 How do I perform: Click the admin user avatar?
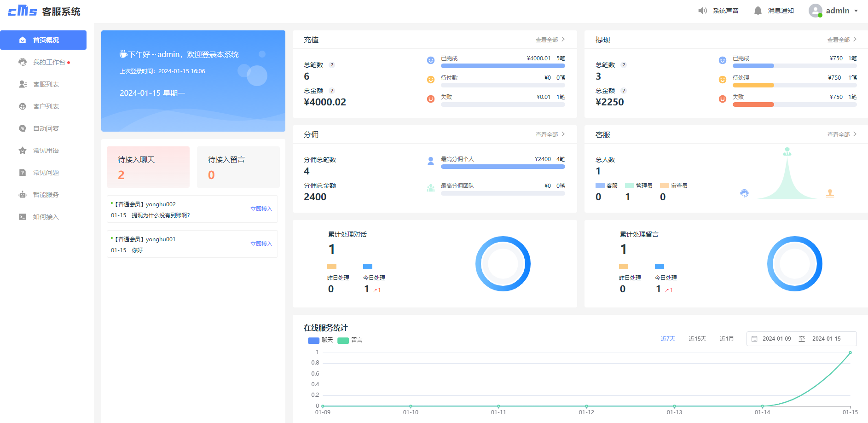pos(816,11)
